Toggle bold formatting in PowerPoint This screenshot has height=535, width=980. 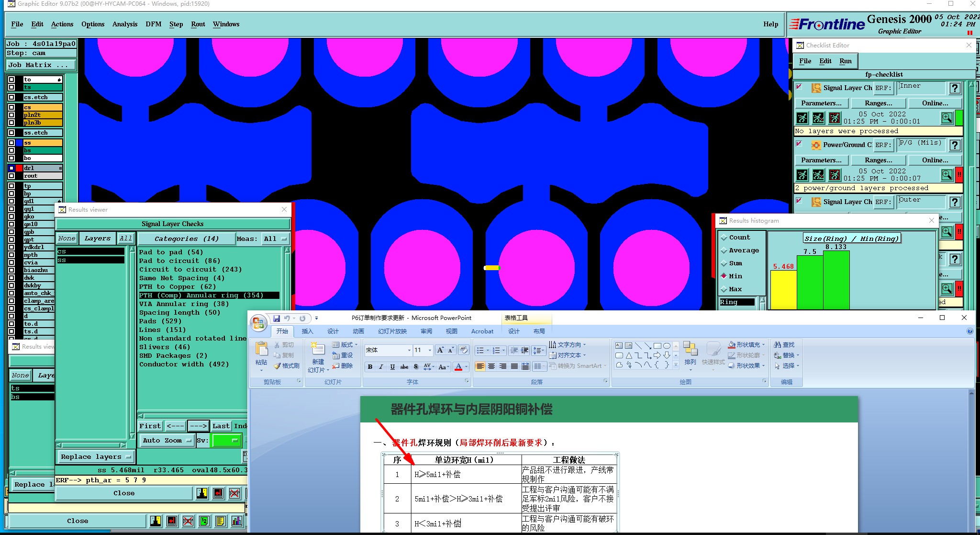[370, 367]
